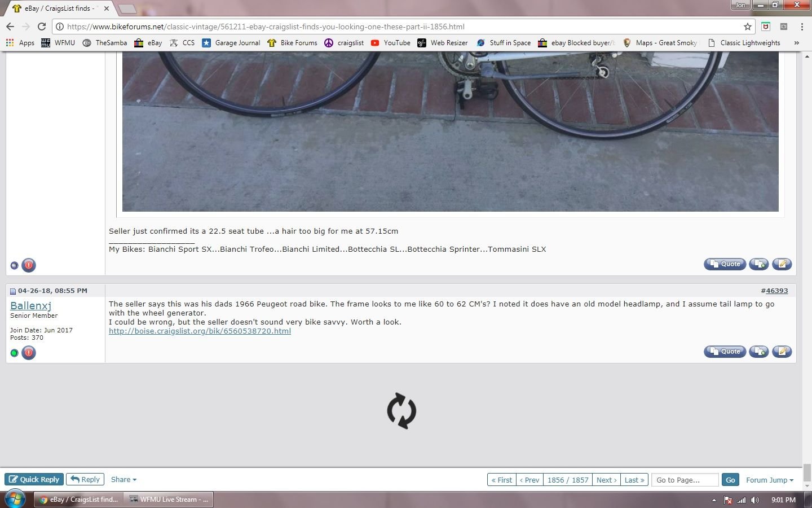The width and height of the screenshot is (812, 508).
Task: Open the Windows Start menu
Action: 15,499
